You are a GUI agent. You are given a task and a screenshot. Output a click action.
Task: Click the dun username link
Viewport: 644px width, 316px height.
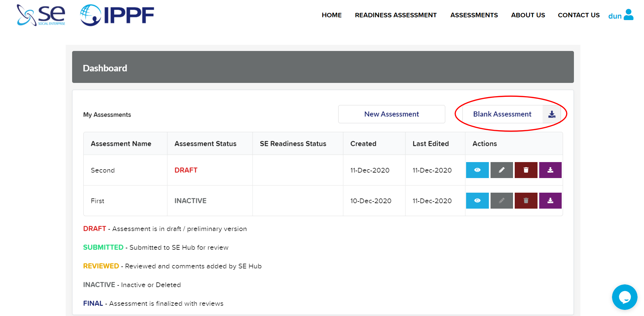pos(615,16)
